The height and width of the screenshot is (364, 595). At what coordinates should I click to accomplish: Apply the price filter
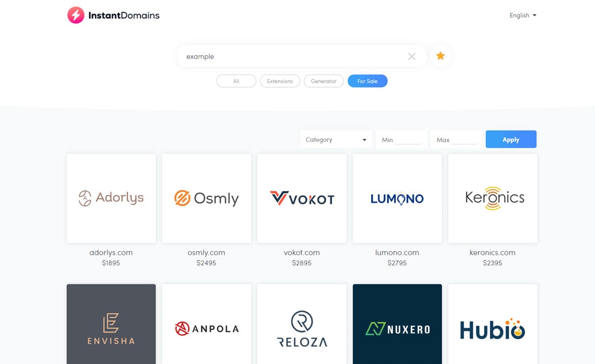click(511, 140)
